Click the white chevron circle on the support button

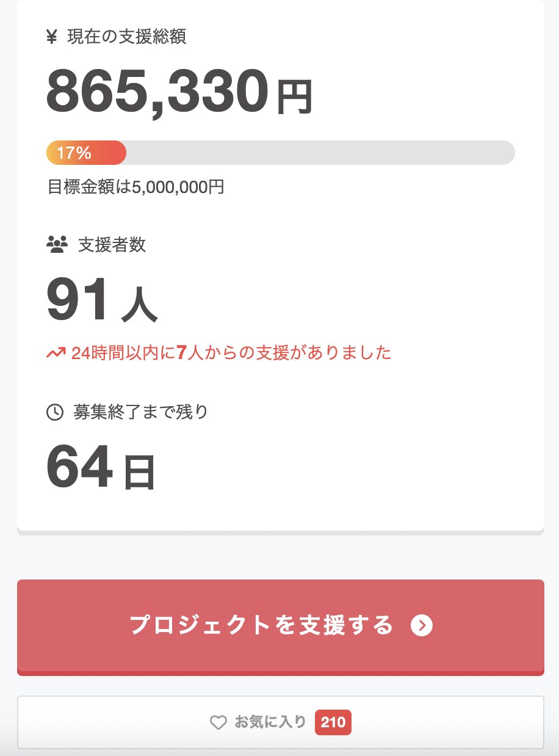tap(422, 625)
